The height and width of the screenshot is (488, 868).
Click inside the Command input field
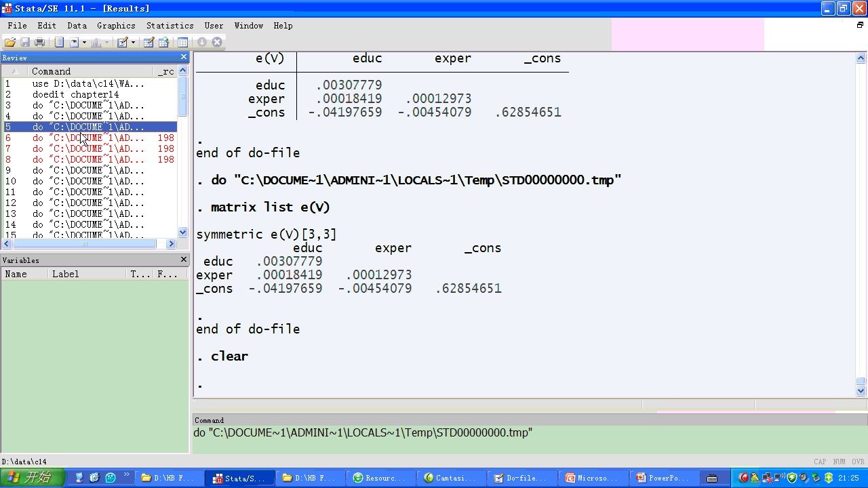[529, 439]
